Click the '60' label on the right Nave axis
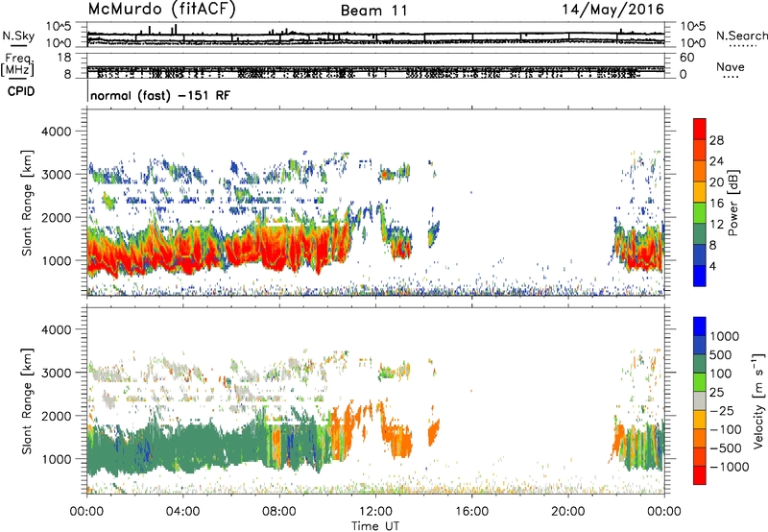The image size is (768, 532). tap(686, 58)
